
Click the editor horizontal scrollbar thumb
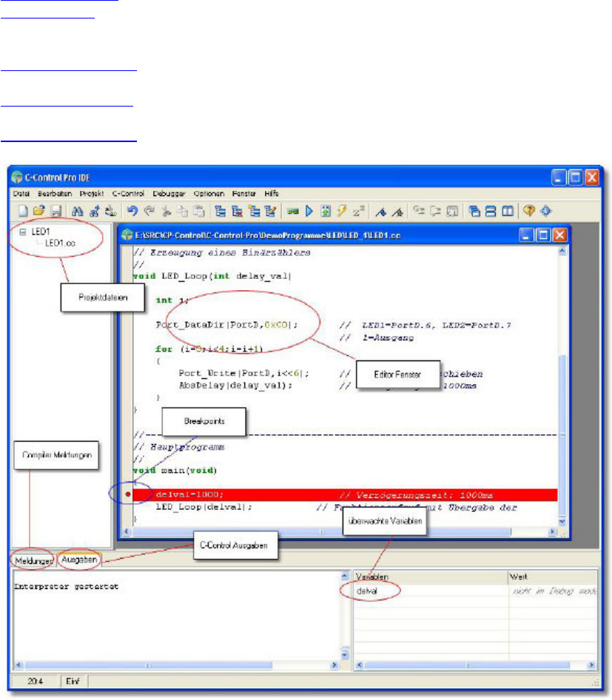tap(321, 532)
